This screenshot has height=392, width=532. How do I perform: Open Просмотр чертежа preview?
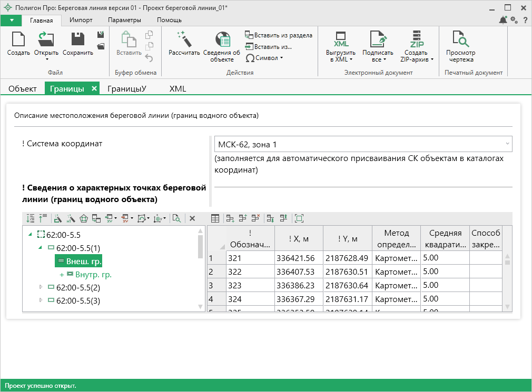460,41
